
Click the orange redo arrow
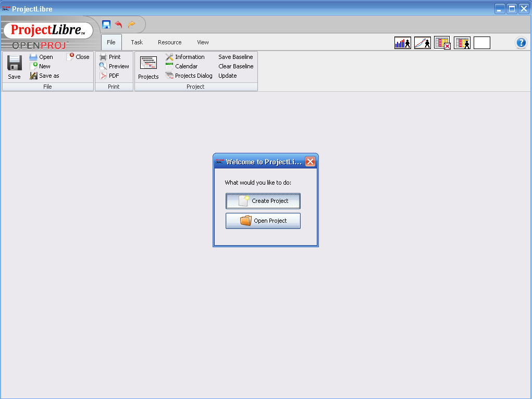click(x=132, y=25)
